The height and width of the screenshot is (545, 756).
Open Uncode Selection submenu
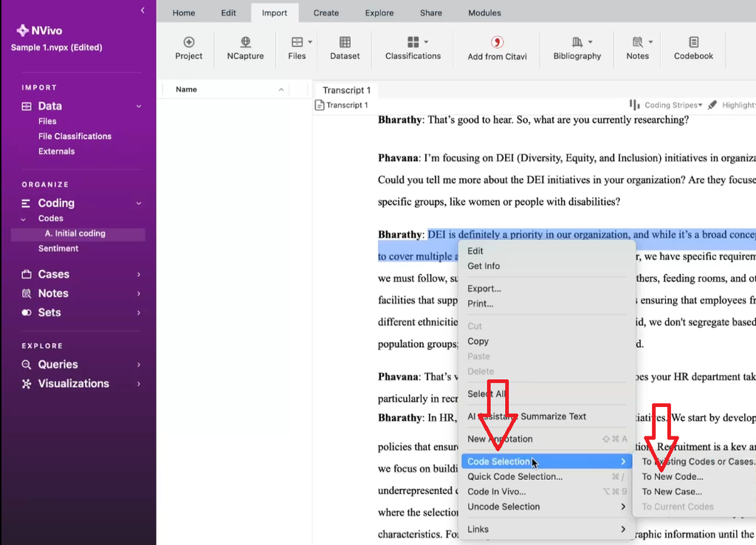pos(546,507)
